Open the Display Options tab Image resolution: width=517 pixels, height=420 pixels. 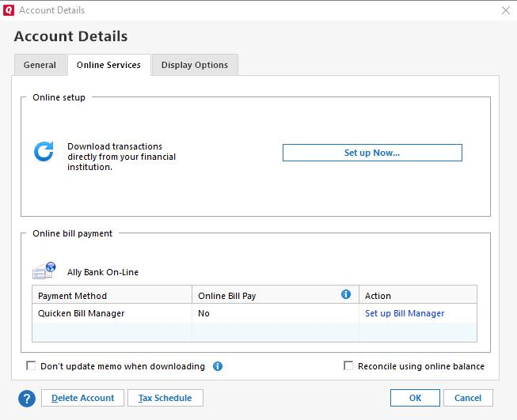pyautogui.click(x=195, y=65)
